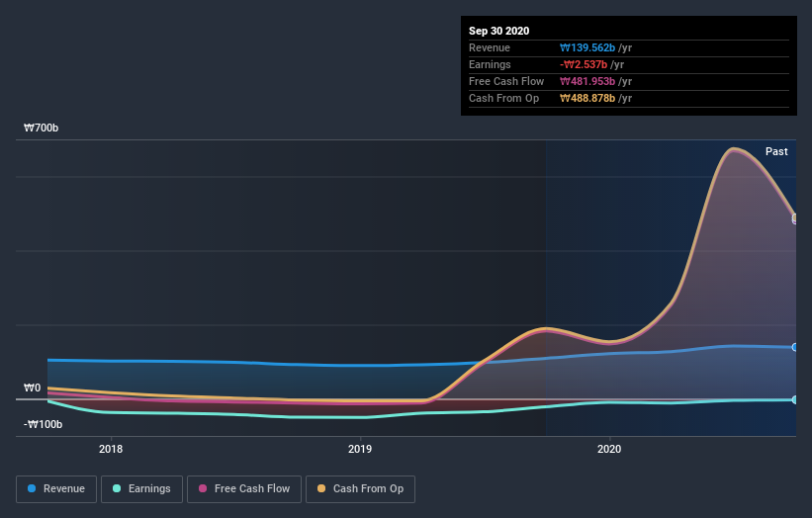Toggle the Free Cash Flow legend button
812x518 pixels.
244,489
